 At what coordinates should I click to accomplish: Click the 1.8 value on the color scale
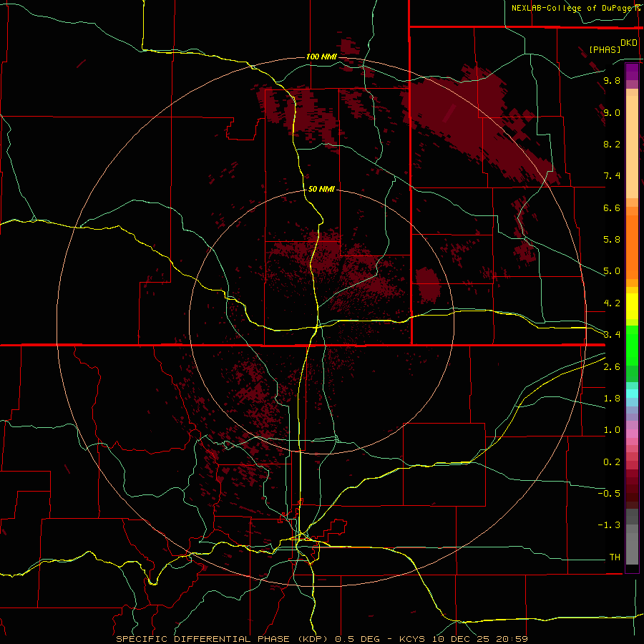point(612,399)
